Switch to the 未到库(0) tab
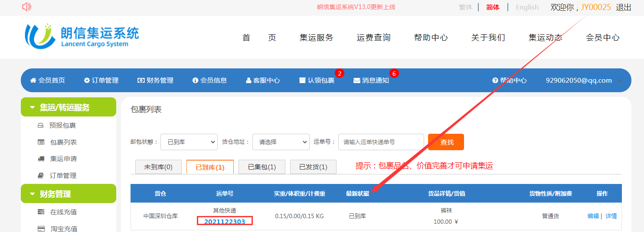 click(158, 167)
